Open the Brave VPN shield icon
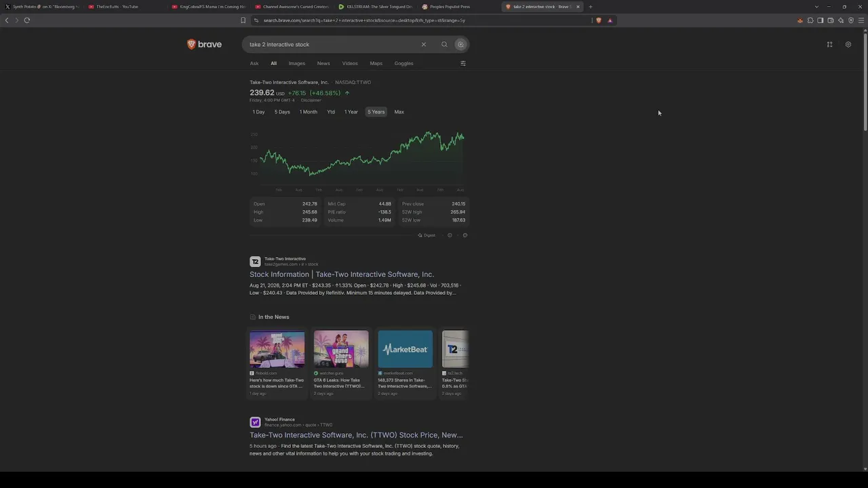The height and width of the screenshot is (488, 868). pyautogui.click(x=851, y=20)
